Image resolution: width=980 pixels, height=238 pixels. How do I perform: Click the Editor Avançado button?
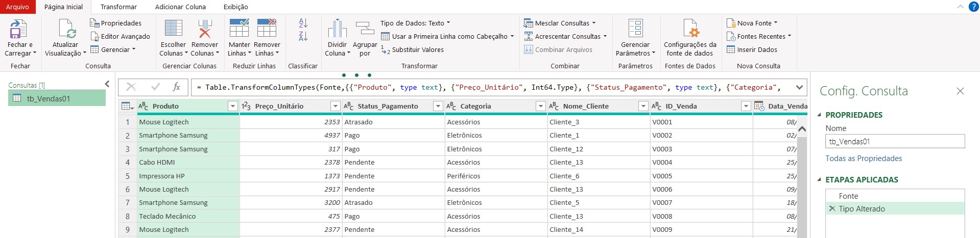pyautogui.click(x=121, y=36)
